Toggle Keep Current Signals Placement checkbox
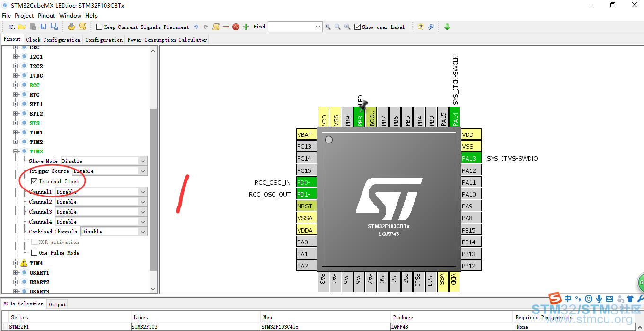Image resolution: width=644 pixels, height=331 pixels. tap(99, 27)
